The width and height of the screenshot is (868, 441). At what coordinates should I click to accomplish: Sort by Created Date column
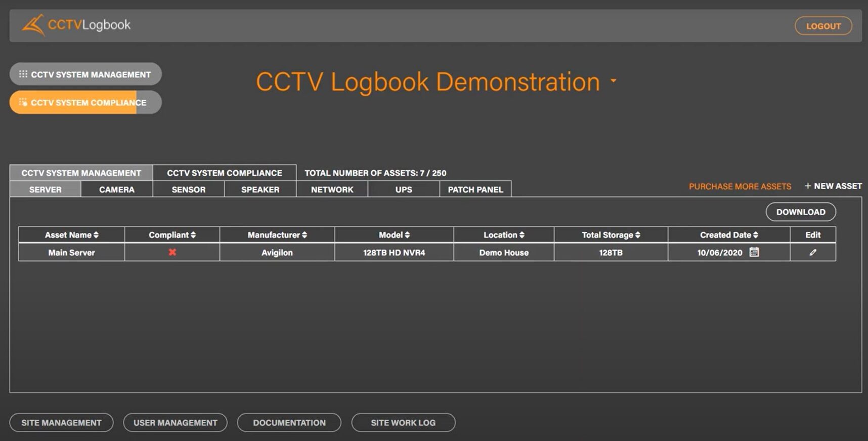(729, 235)
